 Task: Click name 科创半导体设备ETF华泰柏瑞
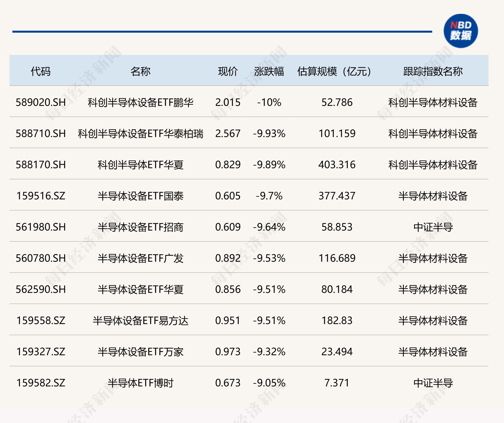(x=140, y=134)
